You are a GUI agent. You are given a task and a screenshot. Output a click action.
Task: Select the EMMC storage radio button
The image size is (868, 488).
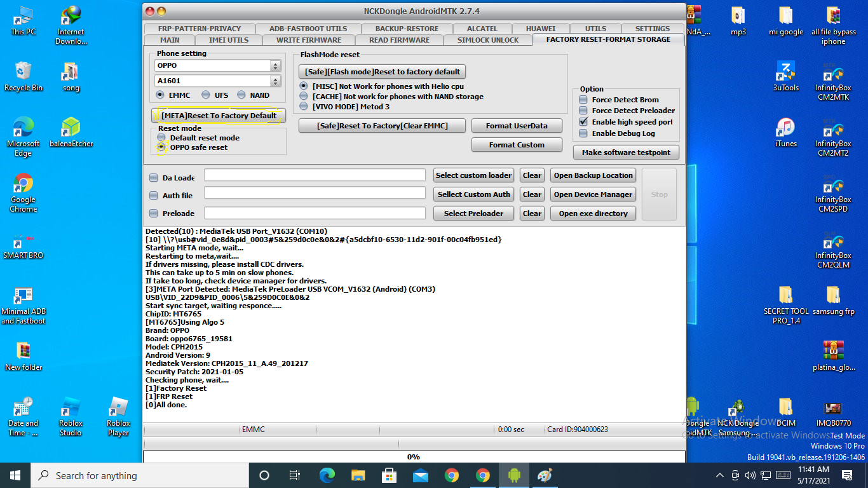point(160,95)
